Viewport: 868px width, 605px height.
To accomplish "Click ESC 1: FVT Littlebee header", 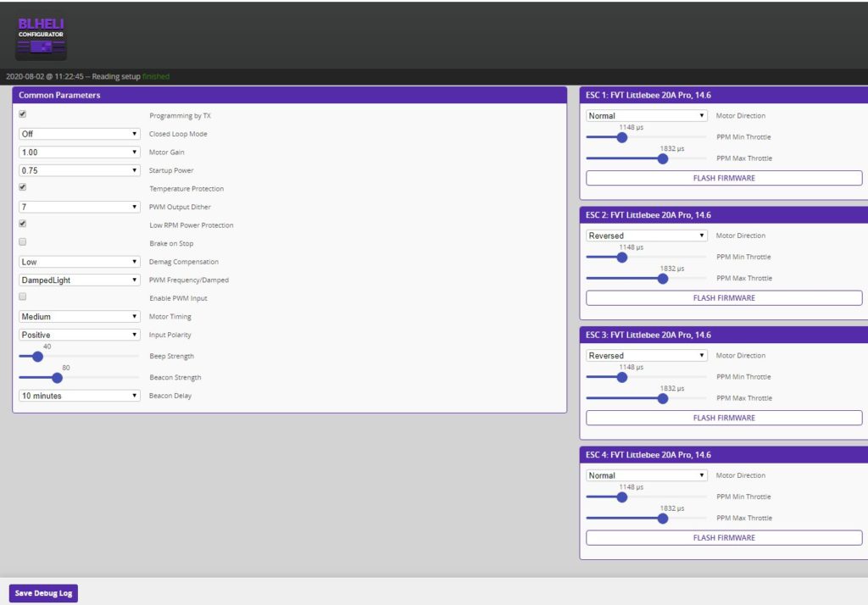I will pyautogui.click(x=724, y=95).
